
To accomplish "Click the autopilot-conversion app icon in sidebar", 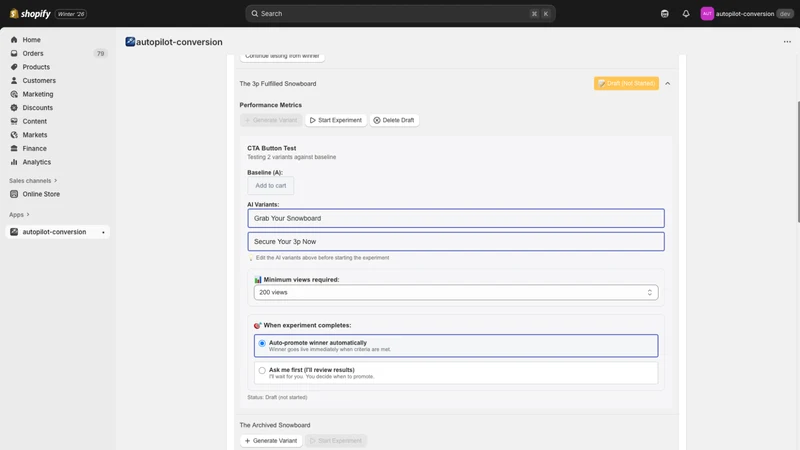I will [x=14, y=232].
